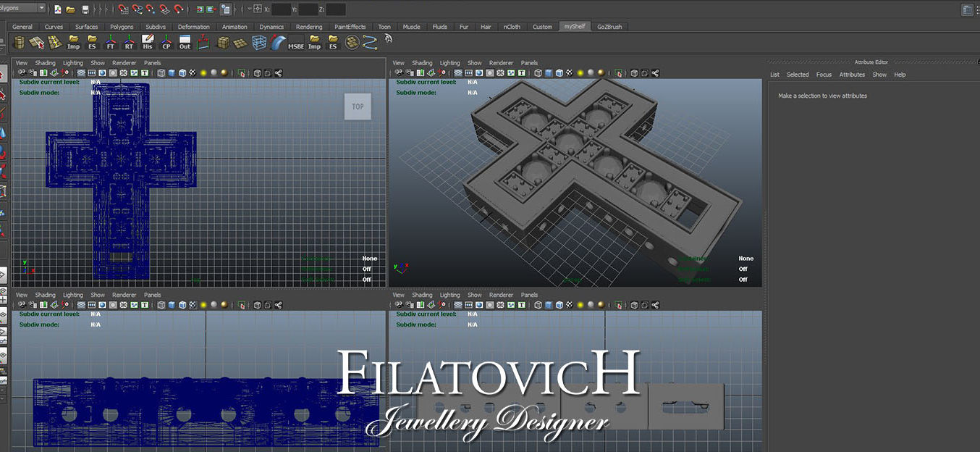Enable wireframe cube icon in top view toolbar

tap(161, 73)
